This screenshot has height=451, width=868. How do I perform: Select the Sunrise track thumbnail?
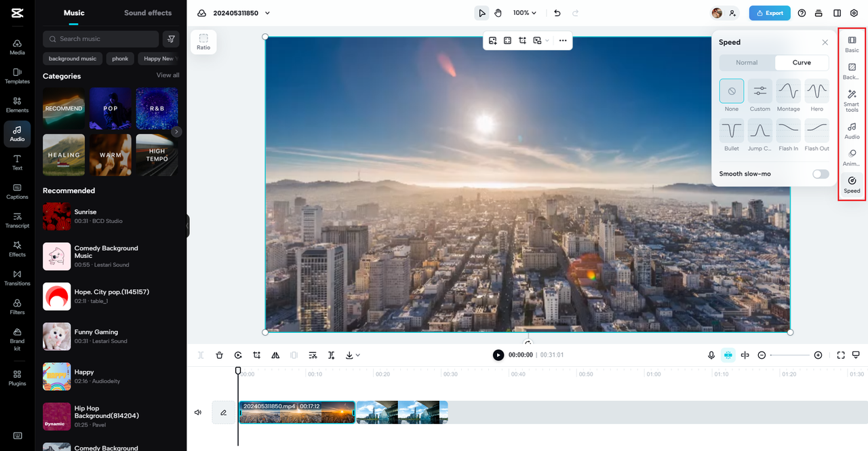tap(57, 216)
